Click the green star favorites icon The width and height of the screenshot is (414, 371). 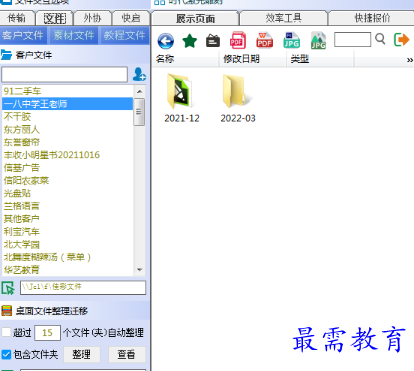pos(190,41)
